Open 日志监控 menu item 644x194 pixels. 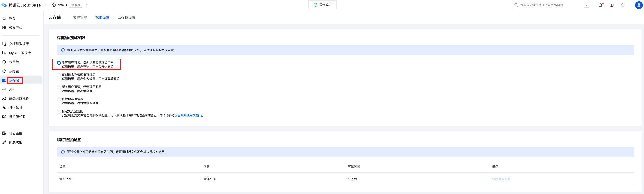point(16,133)
